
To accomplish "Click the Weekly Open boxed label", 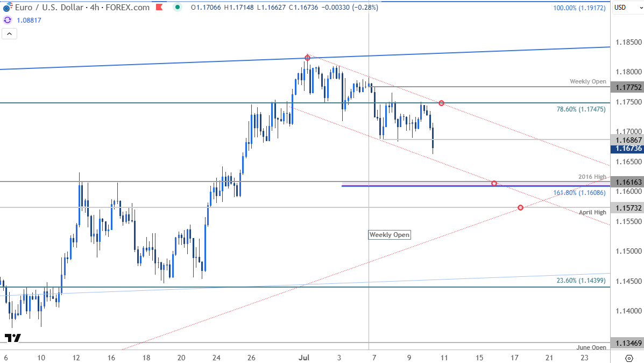I will (x=390, y=234).
